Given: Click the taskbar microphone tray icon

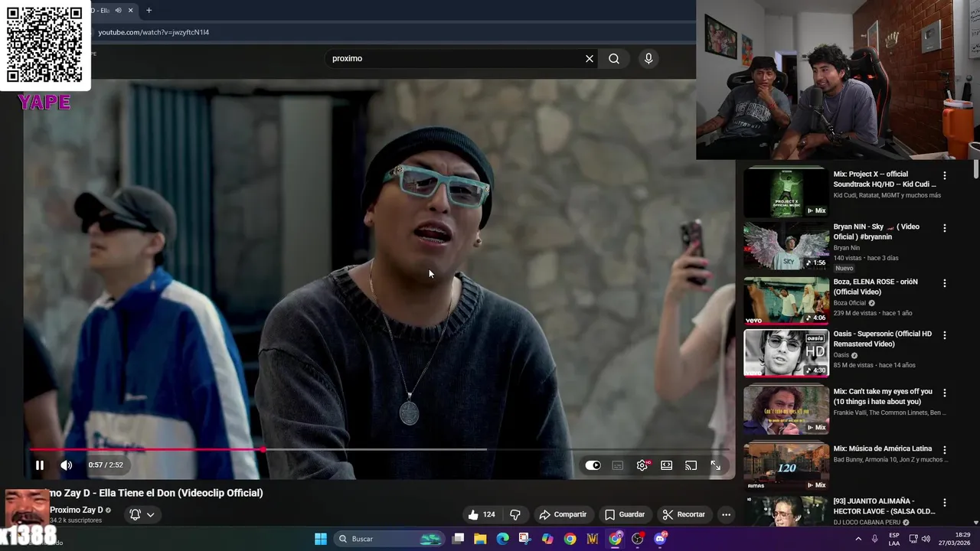Looking at the screenshot, I should click(874, 539).
